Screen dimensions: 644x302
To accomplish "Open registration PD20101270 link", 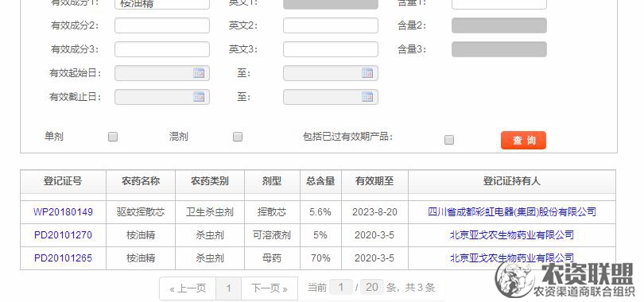I will point(64,235).
